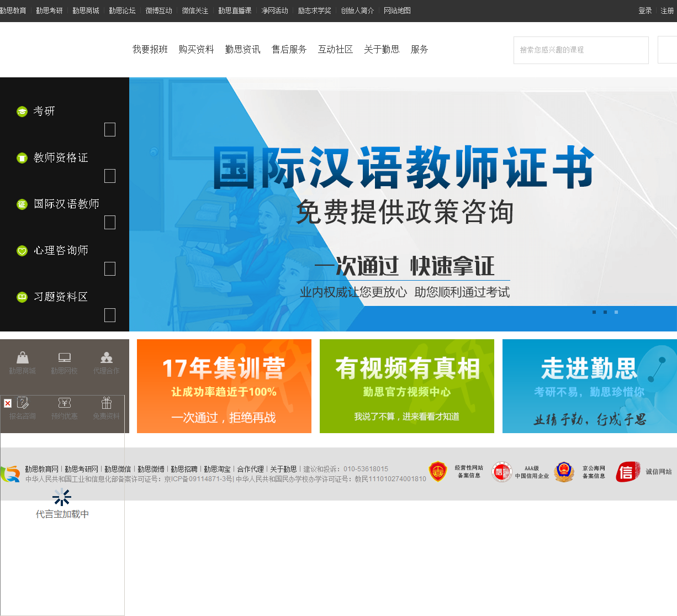Image resolution: width=677 pixels, height=616 pixels.
Task: Click the 勤思招聘 footer link
Action: (x=184, y=469)
